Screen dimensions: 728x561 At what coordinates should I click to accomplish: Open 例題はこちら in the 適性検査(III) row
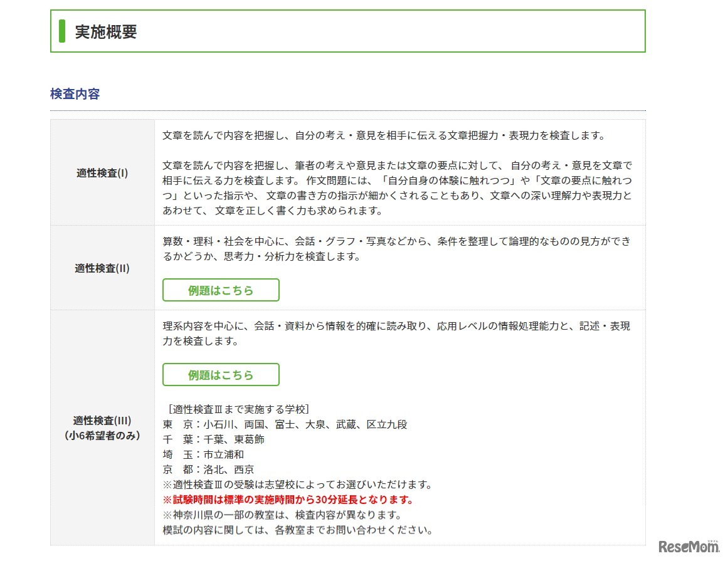point(221,375)
